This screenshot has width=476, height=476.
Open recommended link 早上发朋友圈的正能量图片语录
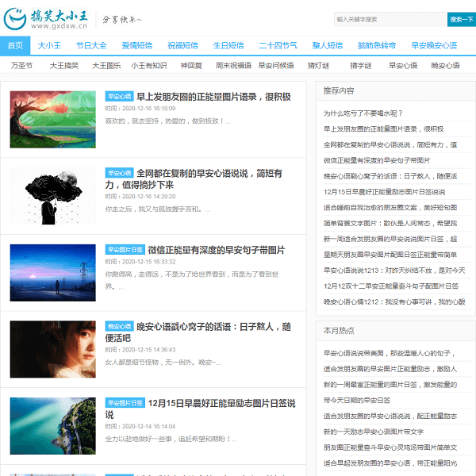pyautogui.click(x=384, y=129)
